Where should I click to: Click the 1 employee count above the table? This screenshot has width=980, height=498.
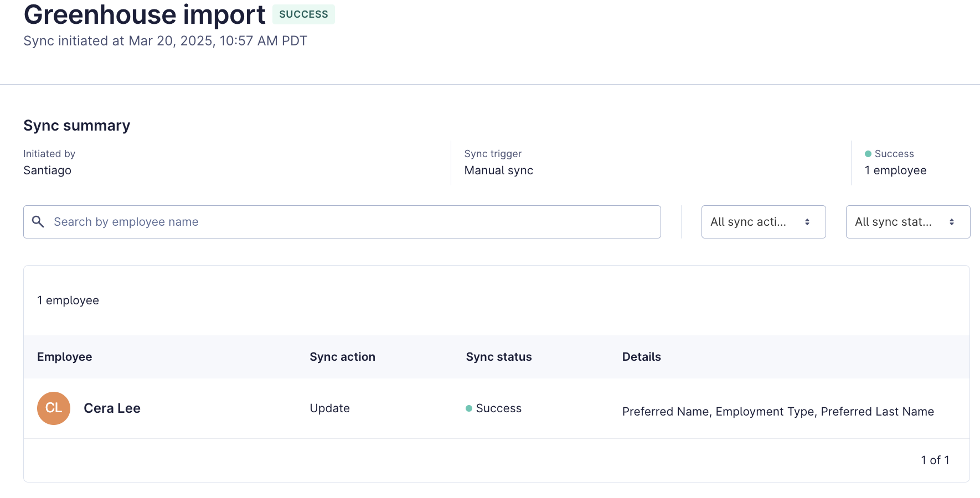pos(68,300)
